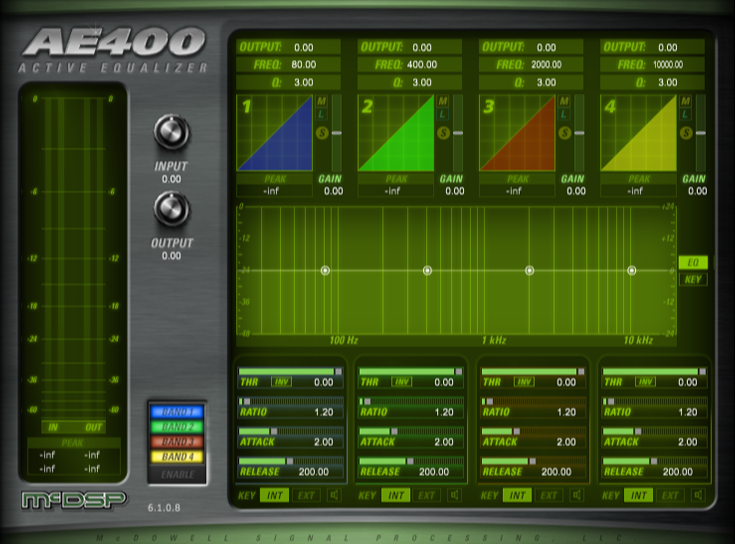Image resolution: width=735 pixels, height=544 pixels.
Task: Select the green BAND 2 button
Action: [177, 427]
